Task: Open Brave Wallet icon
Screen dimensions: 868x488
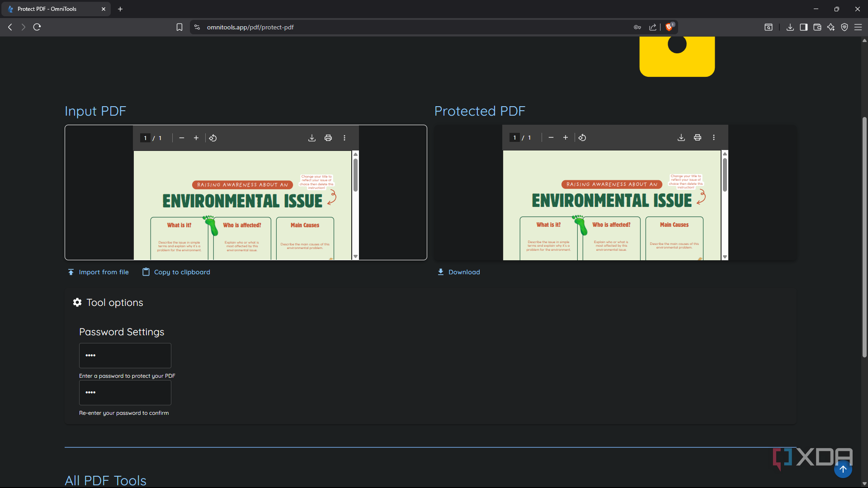Action: [x=817, y=27]
